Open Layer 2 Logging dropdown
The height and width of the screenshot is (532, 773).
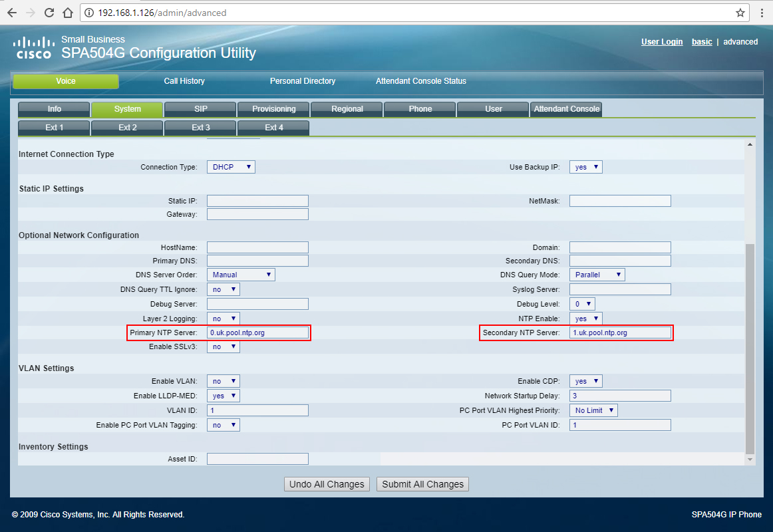pos(224,319)
